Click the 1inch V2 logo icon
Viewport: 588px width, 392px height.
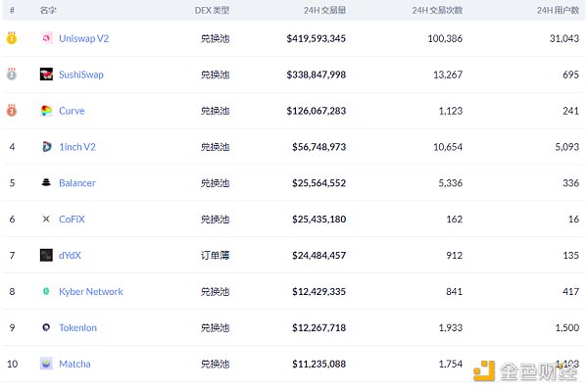(46, 147)
